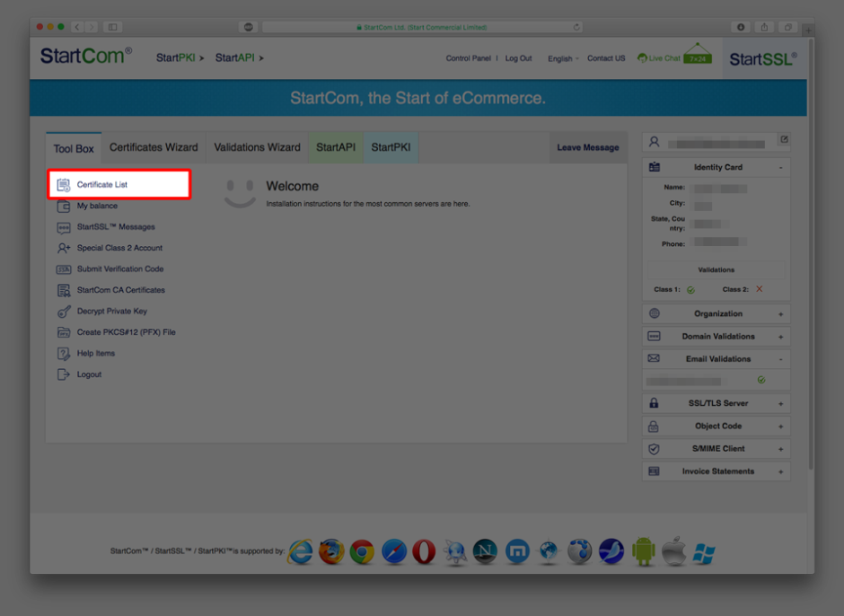The image size is (844, 616).
Task: Switch to the Certificates Wizard tab
Action: pos(154,147)
